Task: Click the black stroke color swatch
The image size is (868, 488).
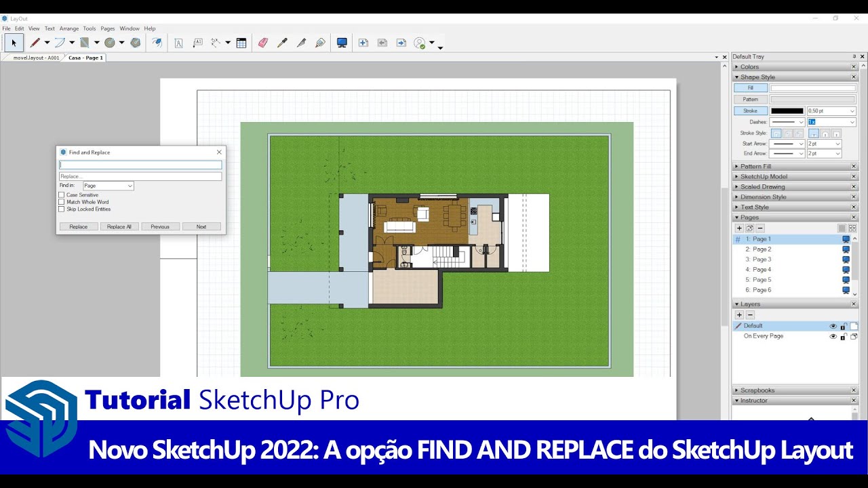Action: [787, 110]
